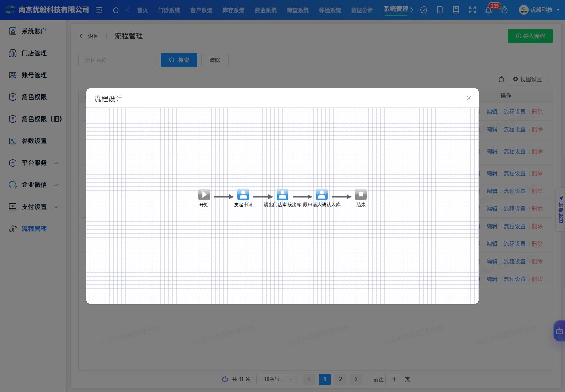This screenshot has height=392, width=565.
Task: Select the 原申请人确认入库 flow node
Action: 322,194
